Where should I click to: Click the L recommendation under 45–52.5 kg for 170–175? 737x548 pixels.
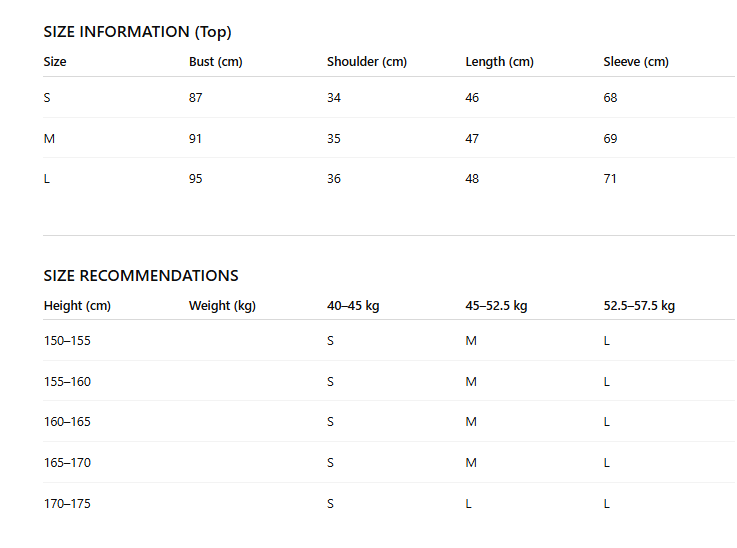(469, 504)
